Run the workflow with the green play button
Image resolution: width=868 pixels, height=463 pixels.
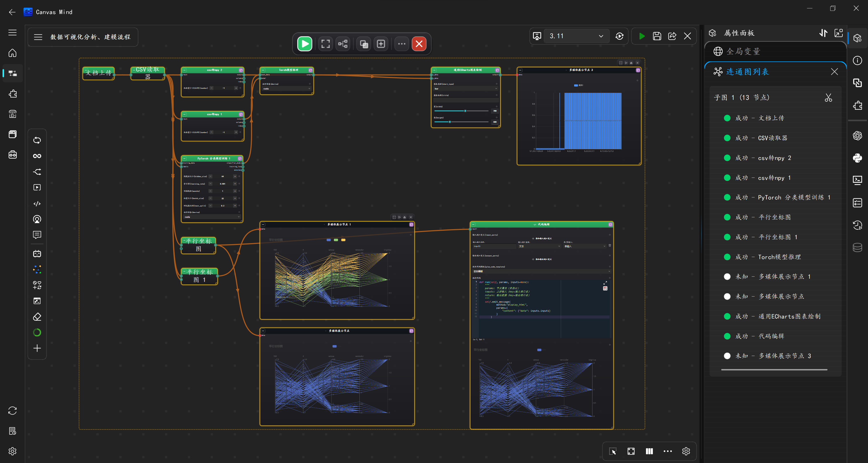point(305,44)
